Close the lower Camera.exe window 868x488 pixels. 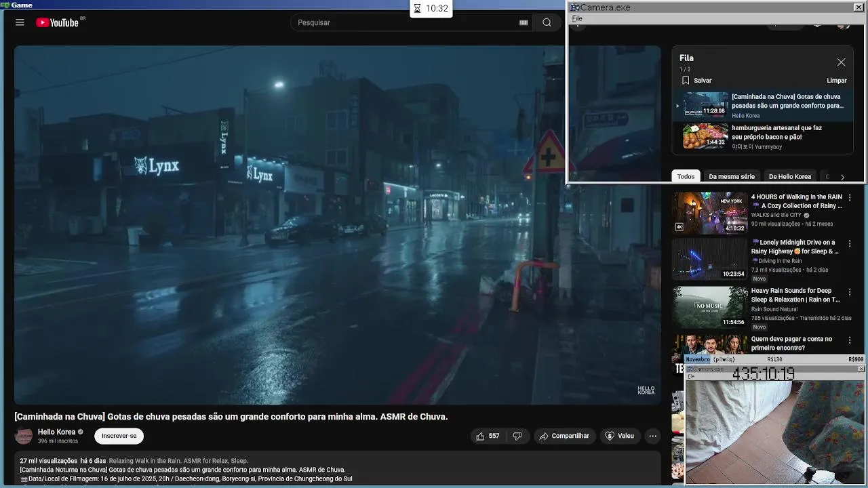861,369
